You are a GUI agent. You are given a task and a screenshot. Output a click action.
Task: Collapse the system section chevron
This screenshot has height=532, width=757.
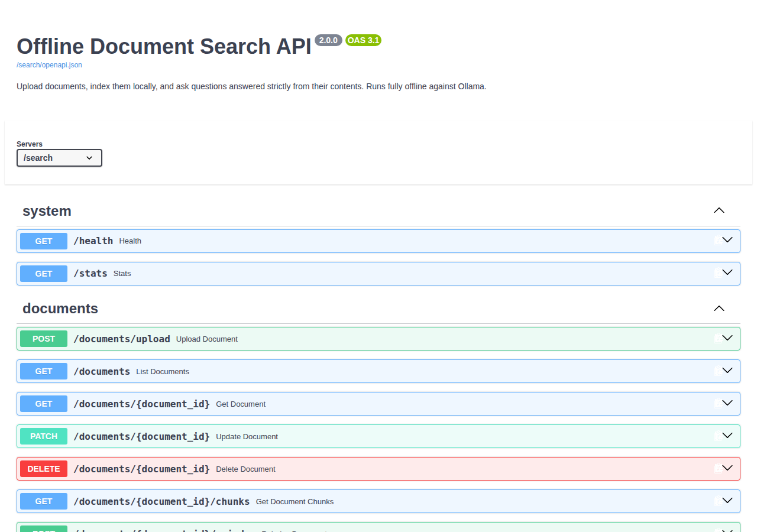click(719, 210)
